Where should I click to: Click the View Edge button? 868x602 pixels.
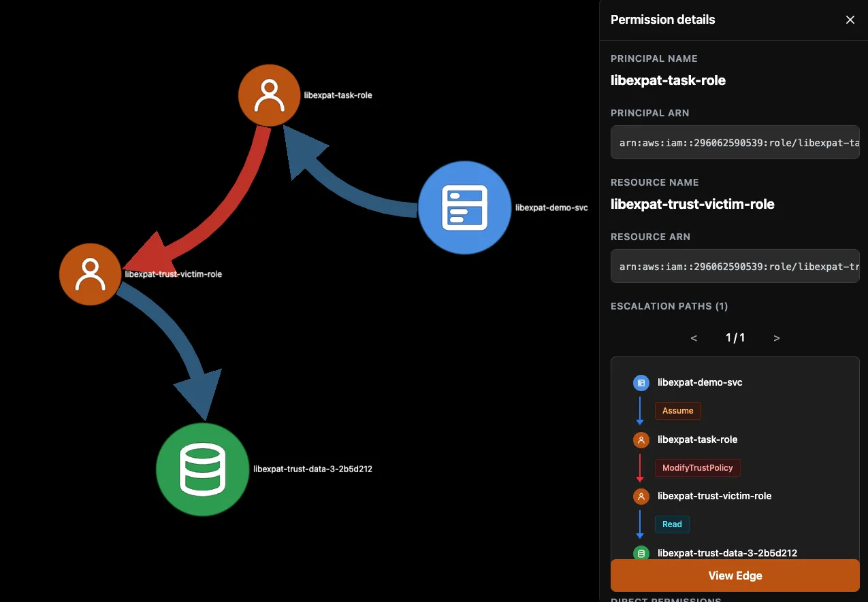coord(735,575)
